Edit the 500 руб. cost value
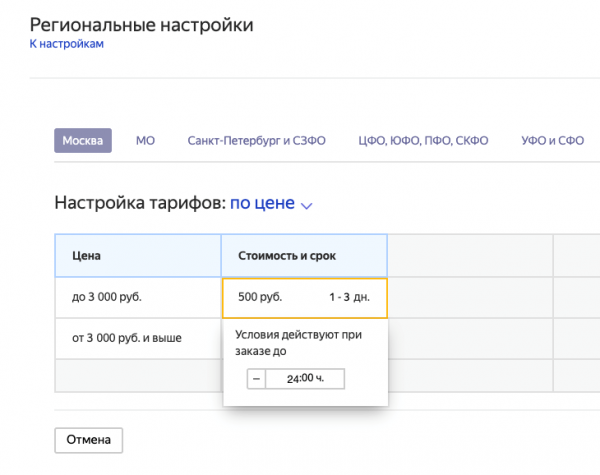Viewport: 600px width, 475px height. click(x=260, y=297)
